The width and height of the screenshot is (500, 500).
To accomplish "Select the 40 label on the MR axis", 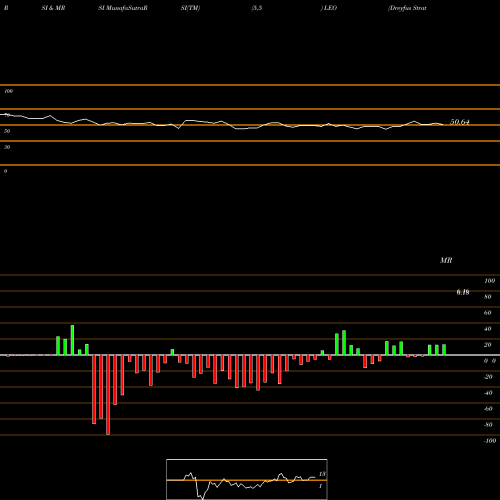I will (x=488, y=329).
